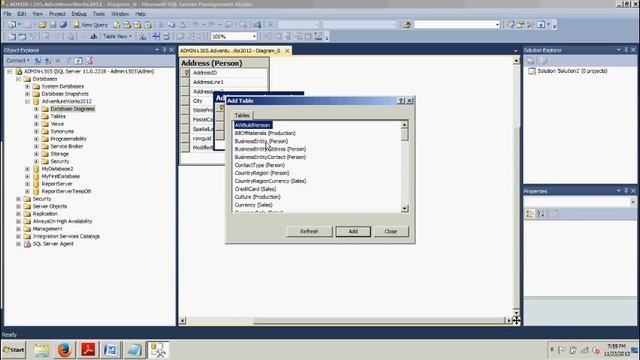
Task: Select the Tables tab in Add Table dialog
Action: [x=242, y=116]
